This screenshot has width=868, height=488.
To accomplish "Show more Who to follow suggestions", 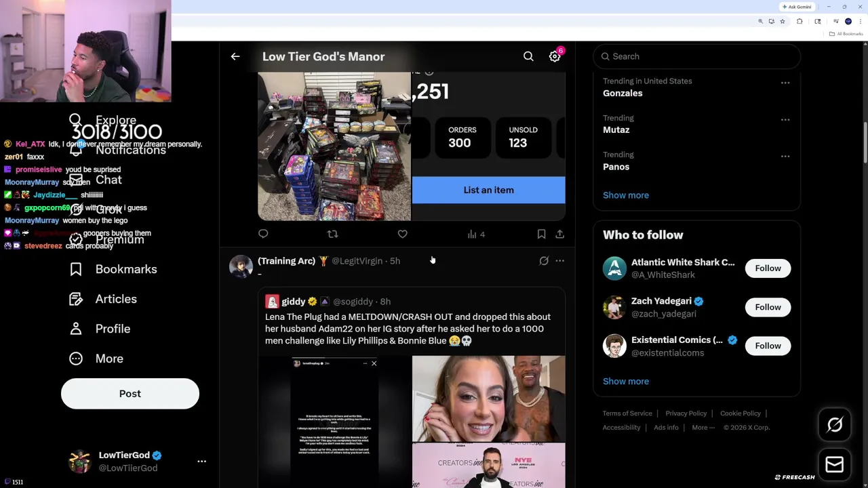I will click(x=626, y=381).
